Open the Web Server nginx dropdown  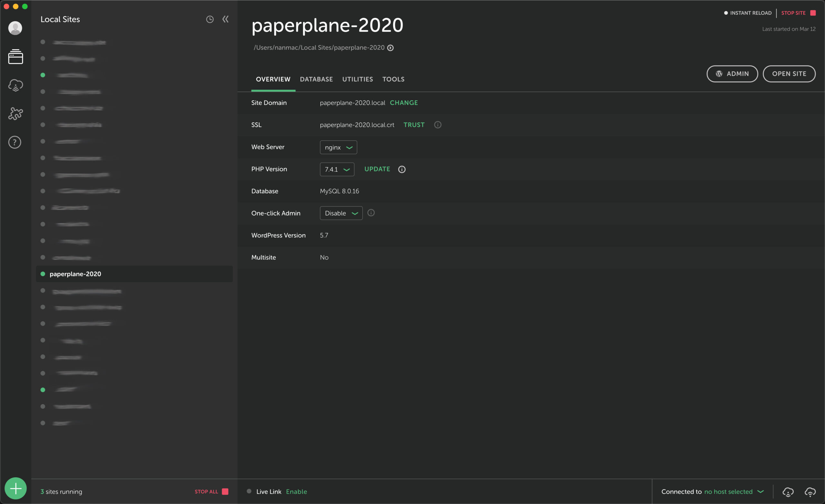click(338, 147)
